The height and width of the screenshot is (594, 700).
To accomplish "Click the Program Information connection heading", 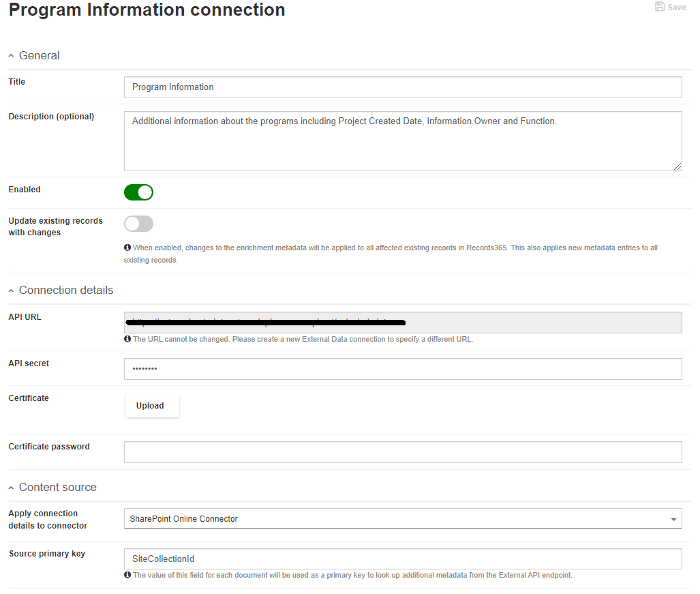I will coord(147,10).
